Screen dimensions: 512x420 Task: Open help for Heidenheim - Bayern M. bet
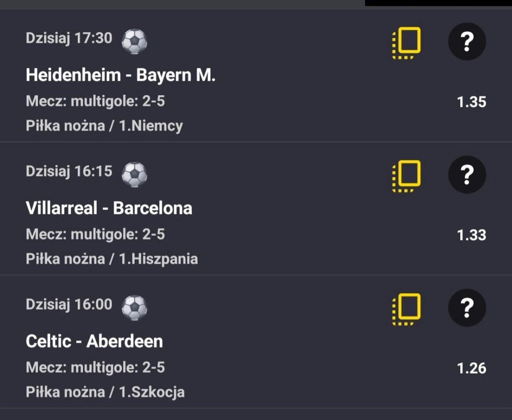(x=466, y=42)
